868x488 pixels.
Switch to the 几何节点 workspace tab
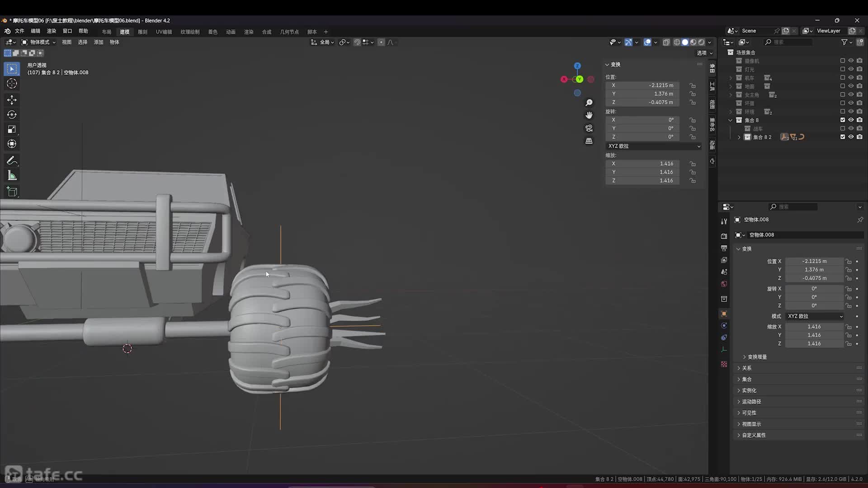[x=289, y=32]
